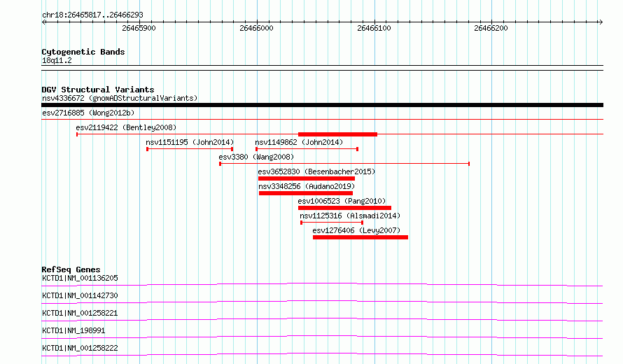This screenshot has width=623, height=364.
Task: Click the 26466000 ruler position label
Action: pos(256,28)
